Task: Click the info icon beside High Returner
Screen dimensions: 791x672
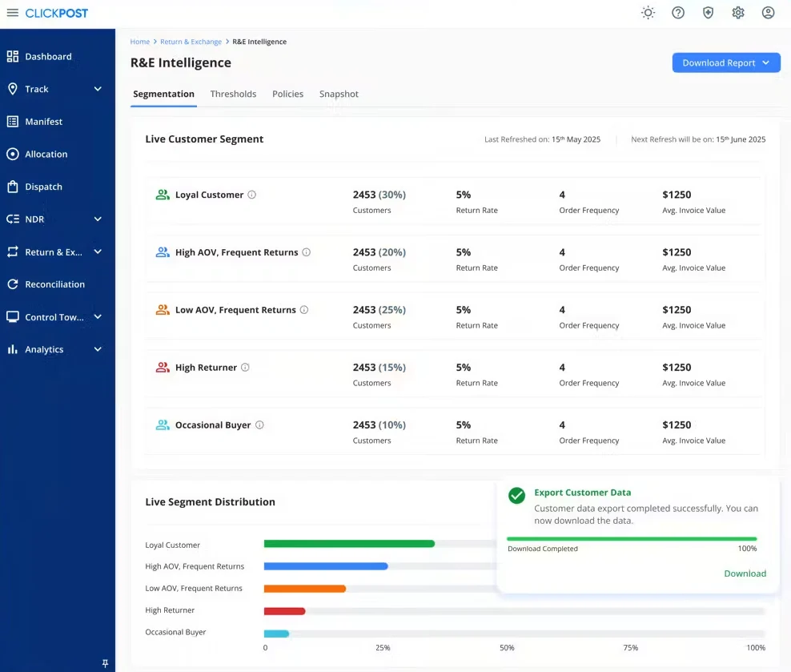Action: point(245,368)
